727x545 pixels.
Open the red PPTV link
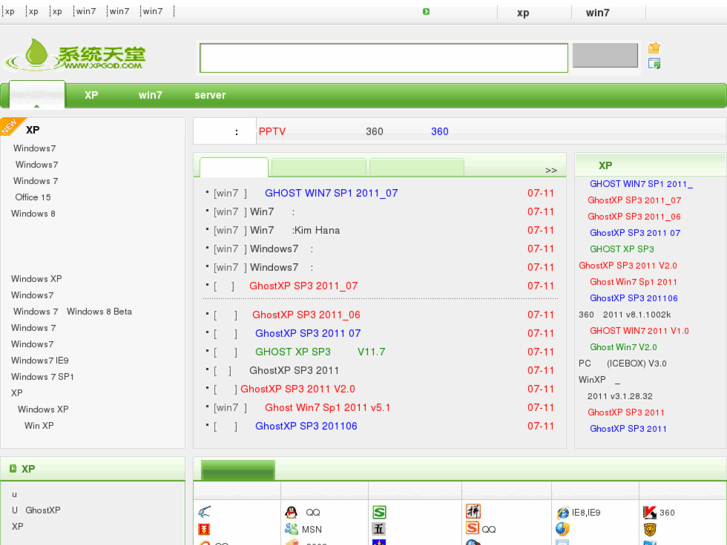[x=272, y=131]
